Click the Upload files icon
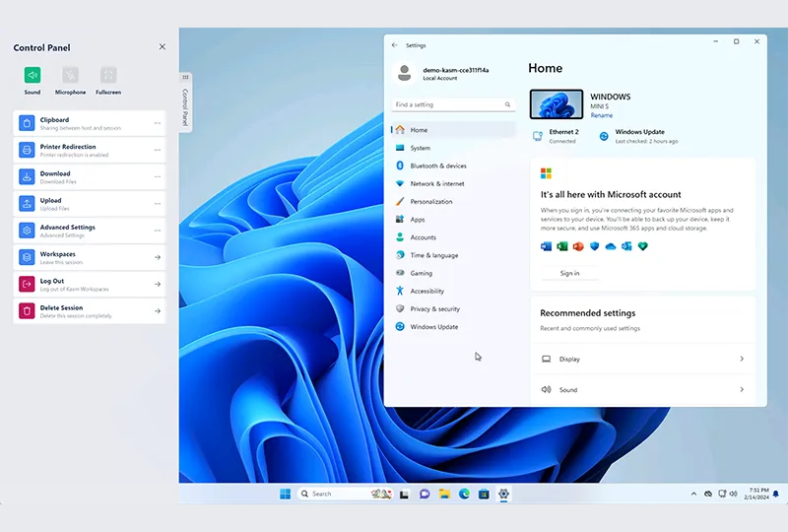 [27, 204]
